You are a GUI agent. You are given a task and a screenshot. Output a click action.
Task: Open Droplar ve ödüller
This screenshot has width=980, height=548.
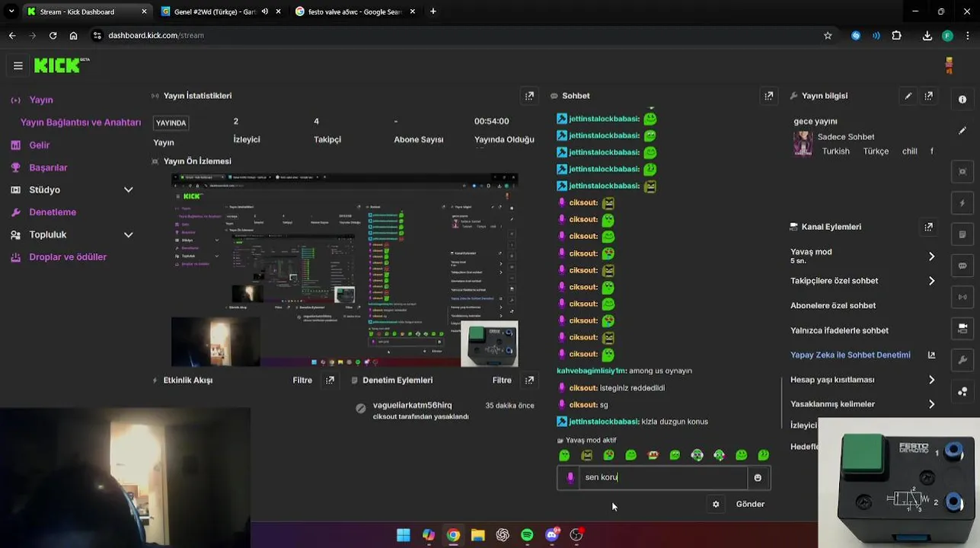pos(68,257)
